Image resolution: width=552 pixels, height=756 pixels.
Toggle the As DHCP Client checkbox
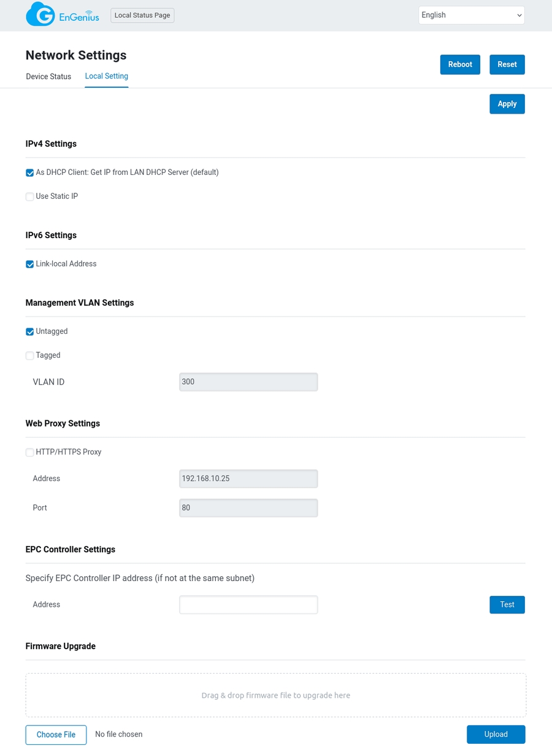[x=30, y=173]
